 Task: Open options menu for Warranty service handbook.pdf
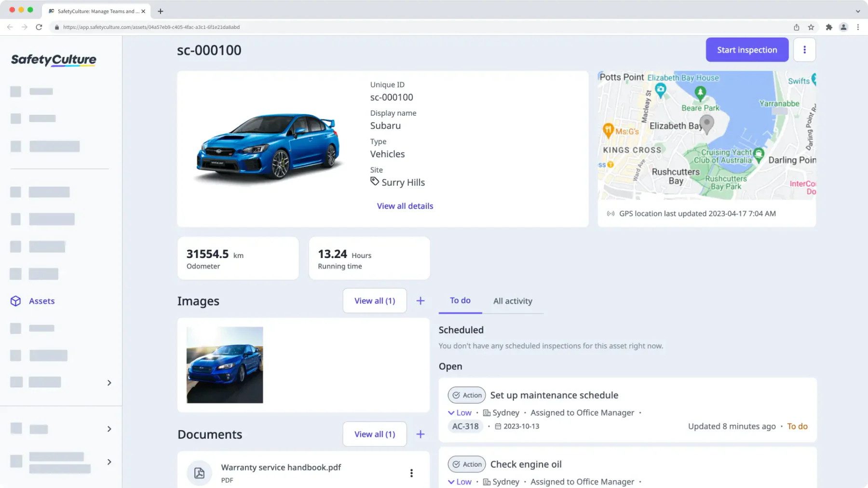pos(411,473)
